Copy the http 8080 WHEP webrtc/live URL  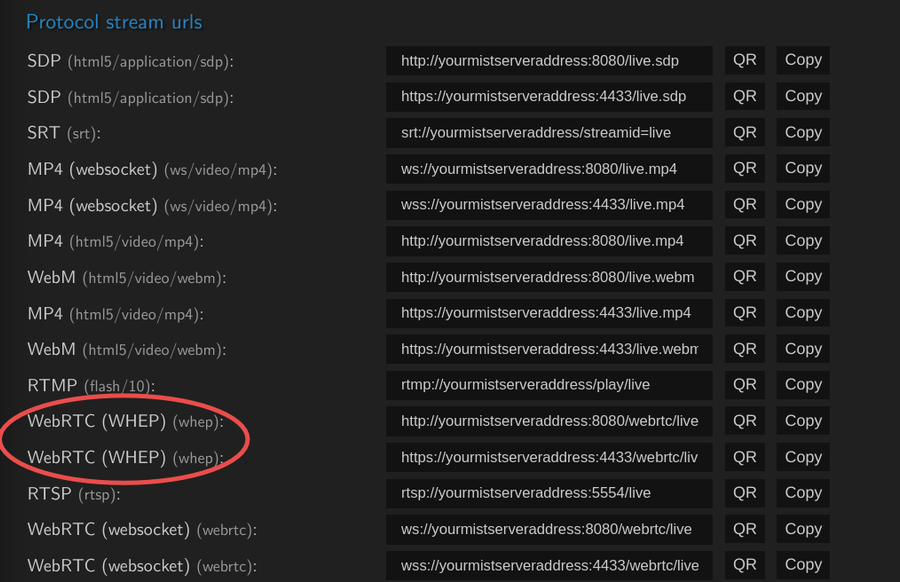coord(803,421)
